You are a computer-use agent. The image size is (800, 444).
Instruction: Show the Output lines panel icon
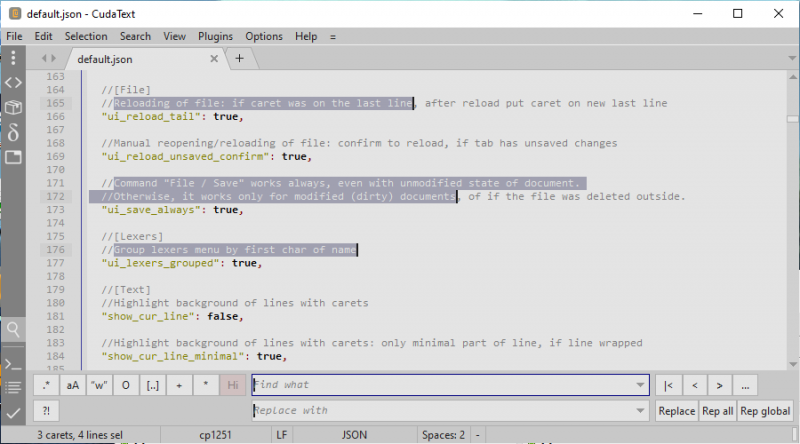click(x=13, y=388)
